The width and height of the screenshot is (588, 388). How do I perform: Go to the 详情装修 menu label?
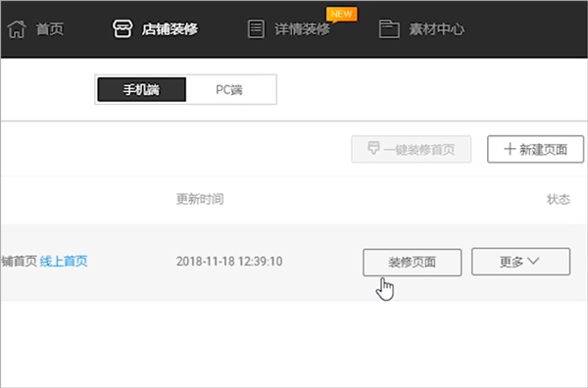coord(302,29)
